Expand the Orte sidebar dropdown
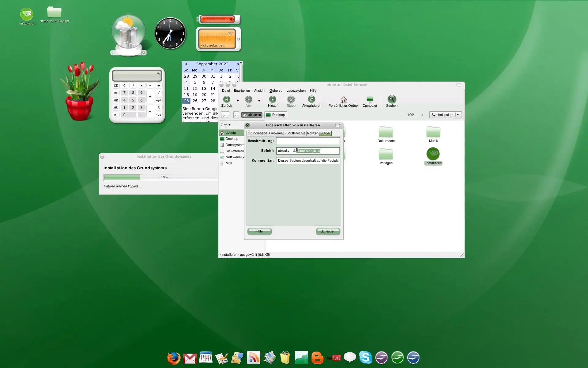The height and width of the screenshot is (368, 588). point(226,125)
